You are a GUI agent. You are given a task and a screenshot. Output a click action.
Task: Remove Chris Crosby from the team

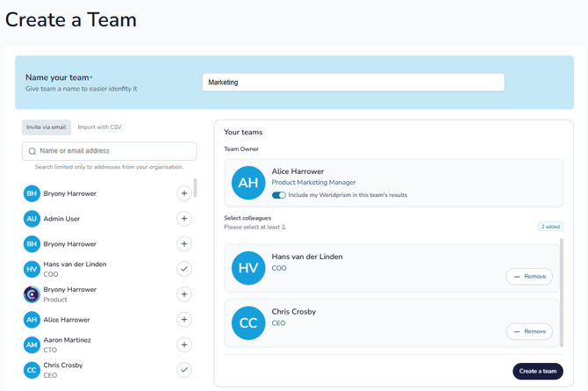point(529,331)
